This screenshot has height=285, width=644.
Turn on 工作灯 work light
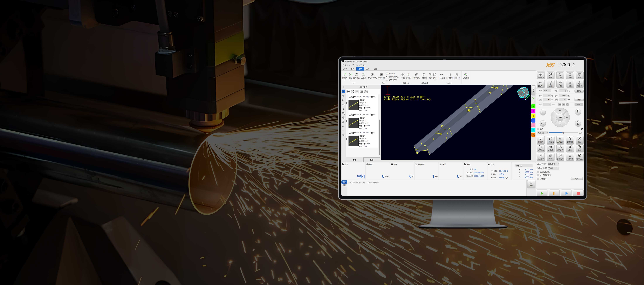pyautogui.click(x=570, y=84)
